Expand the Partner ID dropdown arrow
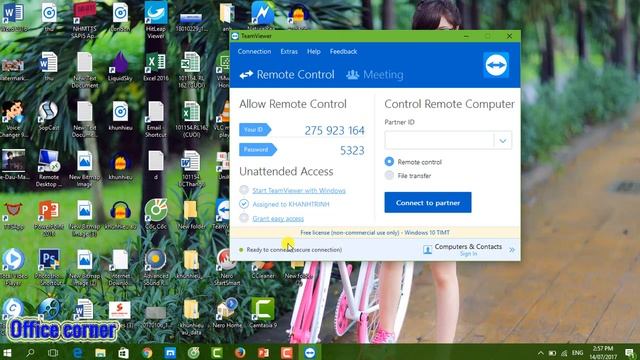Image resolution: width=640 pixels, height=360 pixels. click(503, 141)
